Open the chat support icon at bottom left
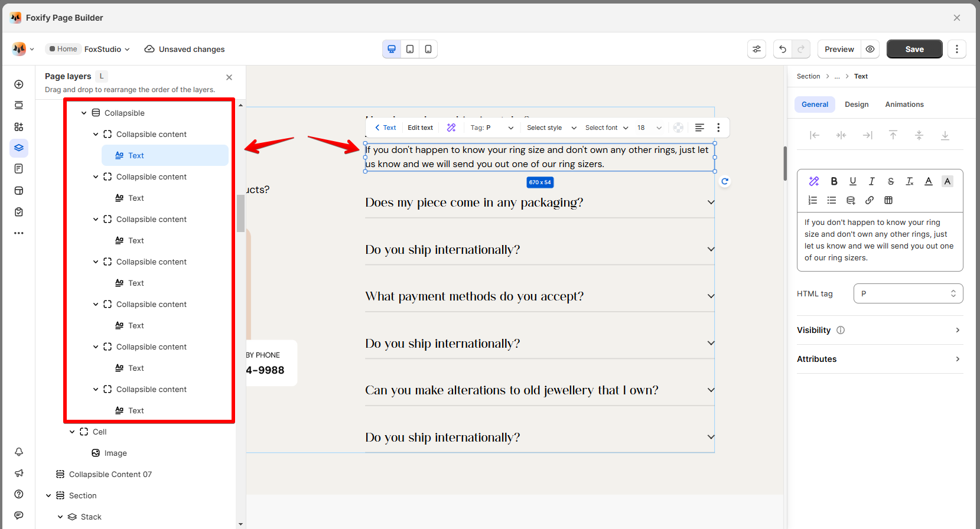Viewport: 980px width, 529px height. 19,515
